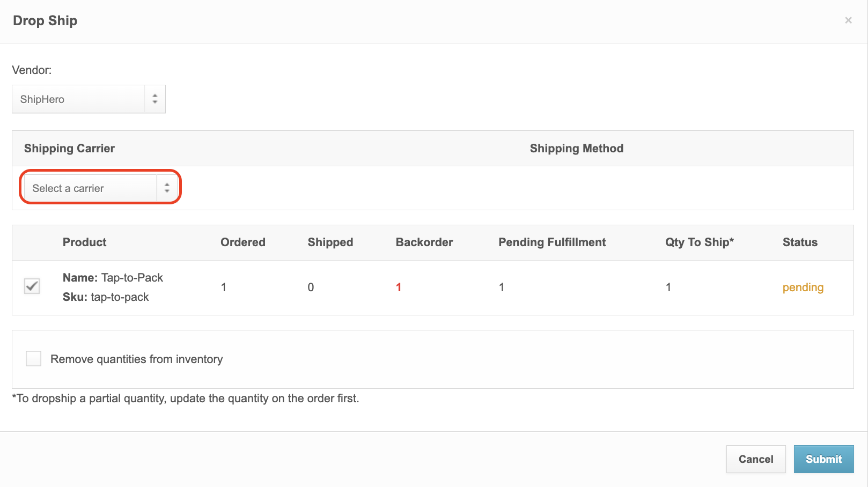The height and width of the screenshot is (487, 868).
Task: Click the Shipped column header
Action: (x=330, y=242)
